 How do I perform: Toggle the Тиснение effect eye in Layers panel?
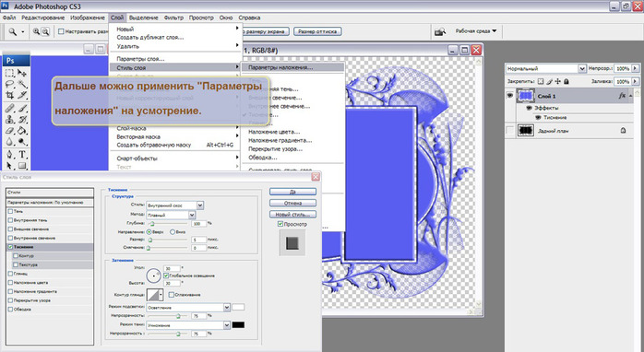pyautogui.click(x=538, y=117)
